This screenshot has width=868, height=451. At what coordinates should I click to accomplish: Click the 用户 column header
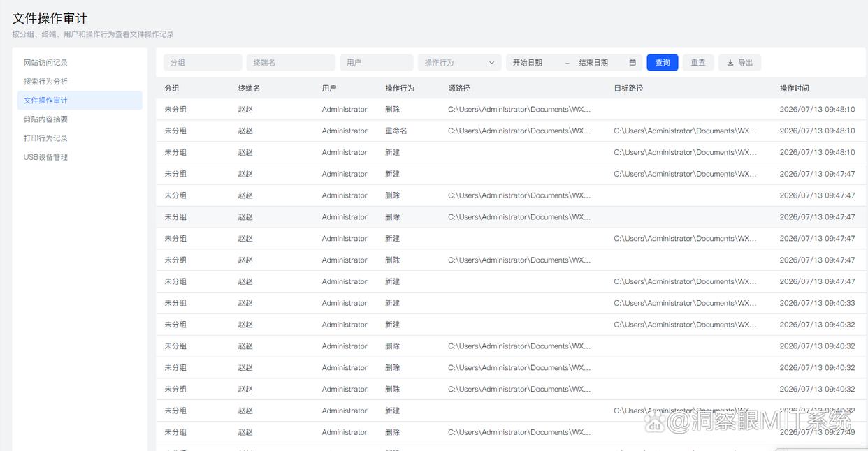329,89
